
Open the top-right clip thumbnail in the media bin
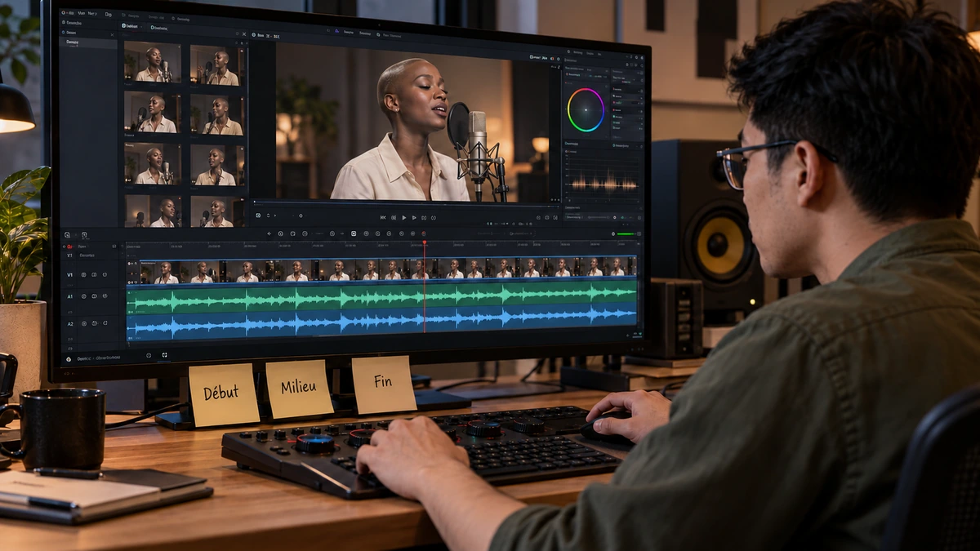click(218, 64)
